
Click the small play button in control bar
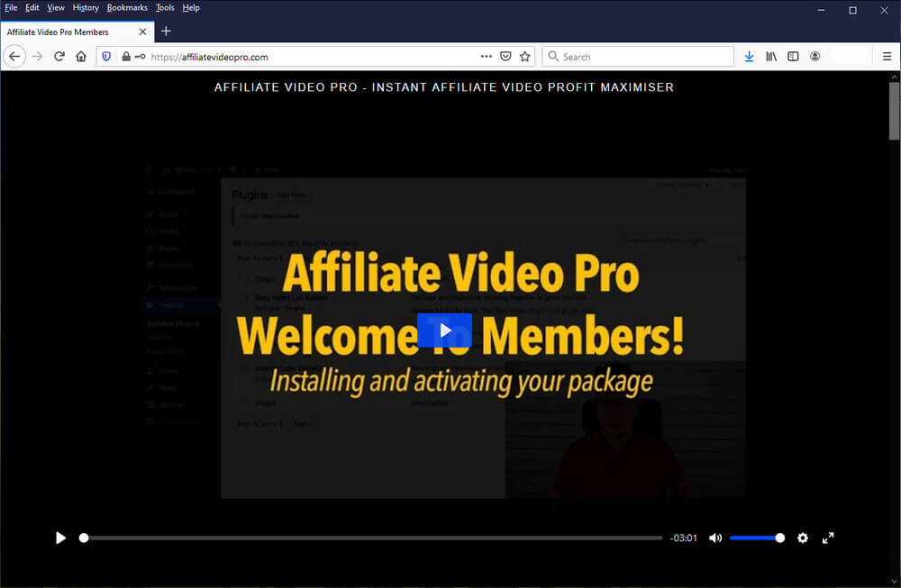pyautogui.click(x=60, y=538)
